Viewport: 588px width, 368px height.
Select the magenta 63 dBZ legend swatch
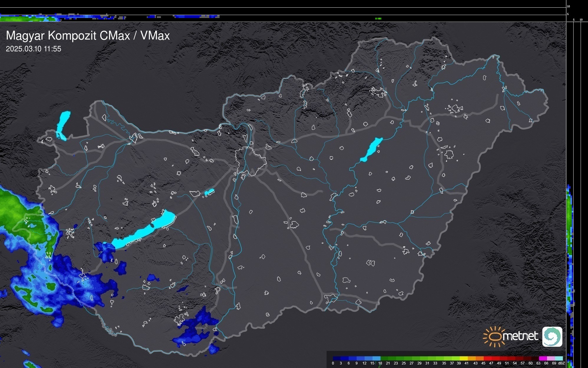tap(542, 359)
